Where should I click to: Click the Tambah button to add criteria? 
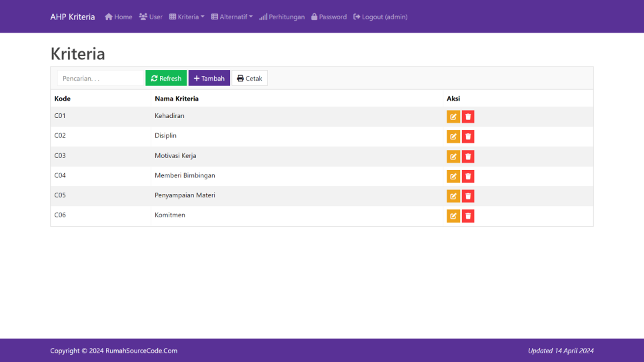click(209, 78)
